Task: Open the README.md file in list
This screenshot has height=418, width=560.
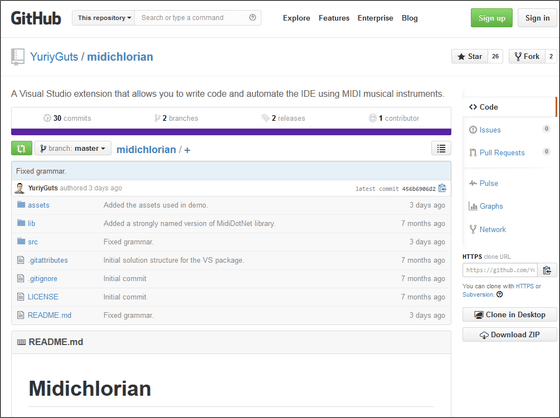Action: 49,315
